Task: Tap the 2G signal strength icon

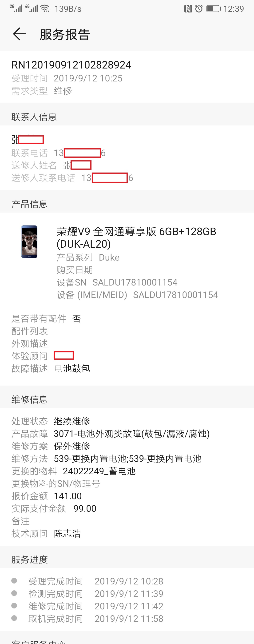Action: point(16,8)
